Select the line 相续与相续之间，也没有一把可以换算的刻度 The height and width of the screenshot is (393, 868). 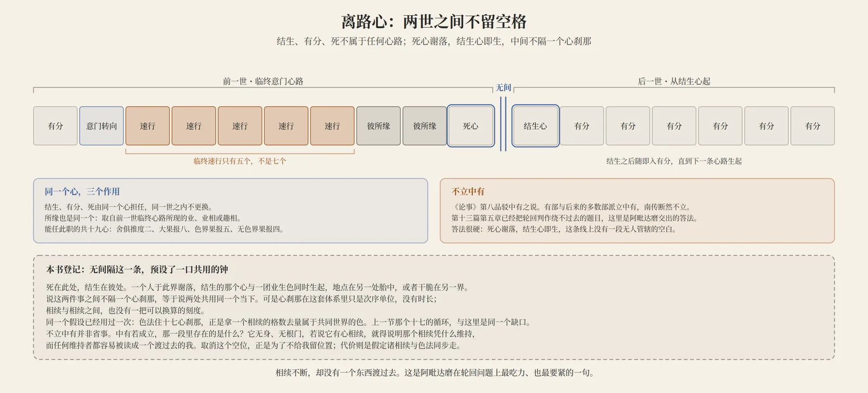(x=126, y=311)
